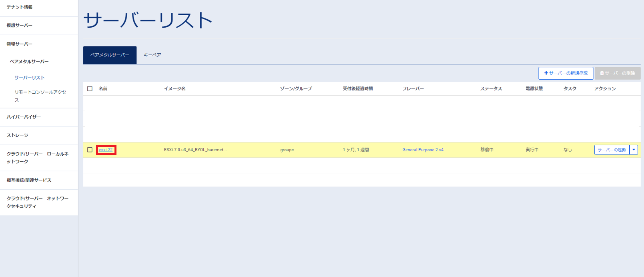Image resolution: width=644 pixels, height=277 pixels.
Task: Switch to the キーペア tab
Action: click(x=152, y=55)
